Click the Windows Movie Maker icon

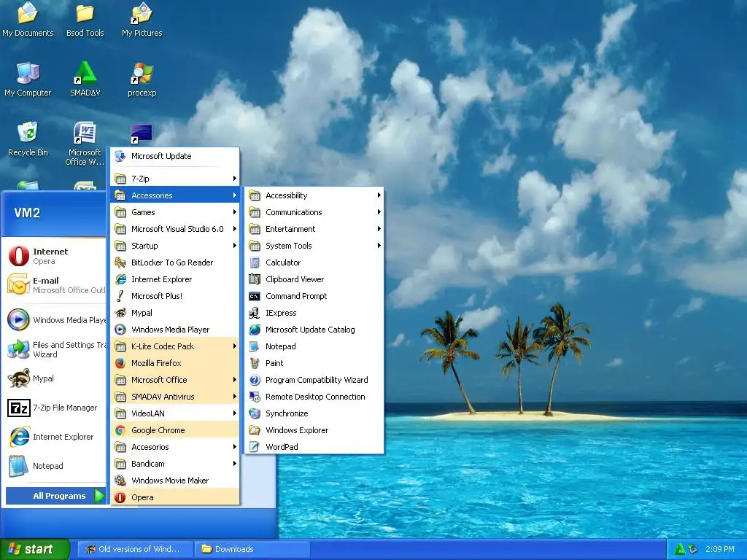(120, 481)
